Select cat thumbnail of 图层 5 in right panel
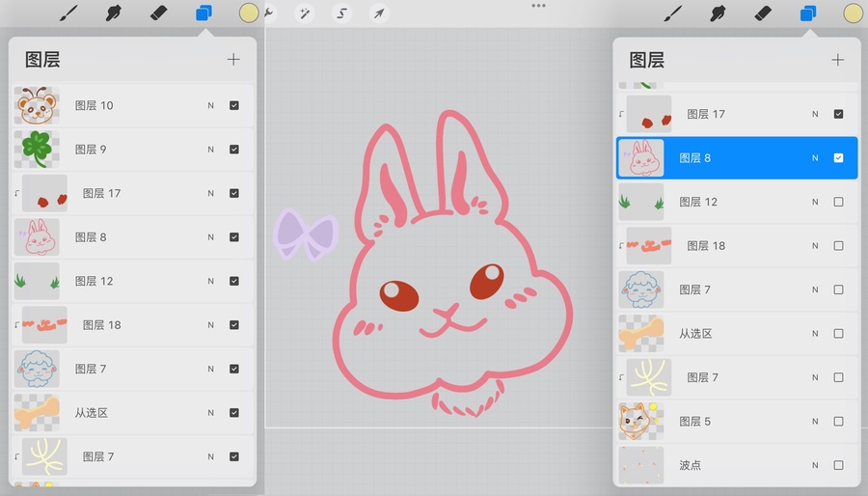The image size is (868, 496). point(641,422)
